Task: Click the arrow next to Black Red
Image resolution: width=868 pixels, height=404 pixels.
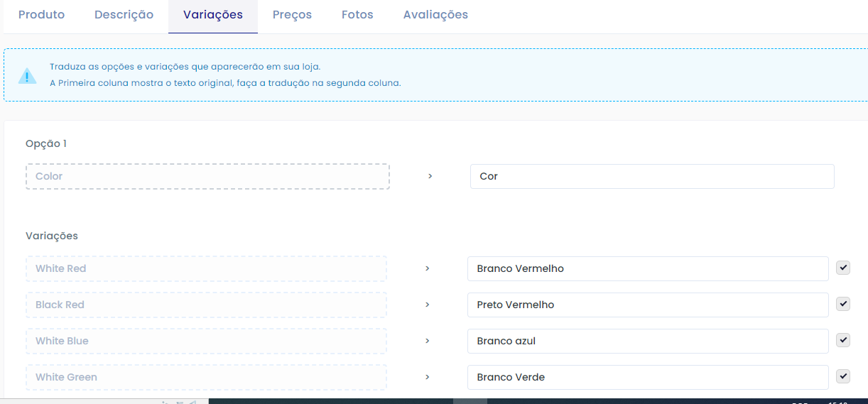Action: tap(427, 305)
